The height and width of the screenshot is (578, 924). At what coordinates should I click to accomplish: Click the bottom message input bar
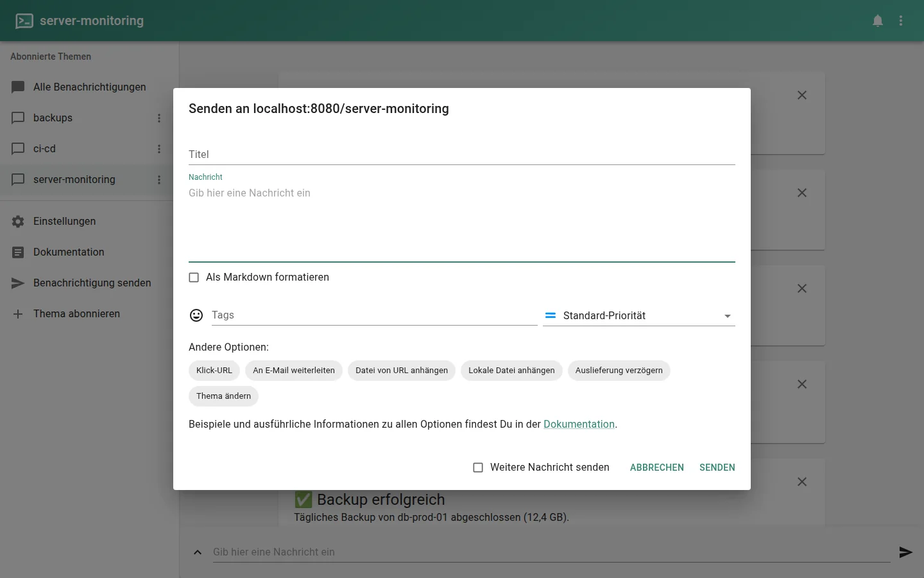(552, 552)
